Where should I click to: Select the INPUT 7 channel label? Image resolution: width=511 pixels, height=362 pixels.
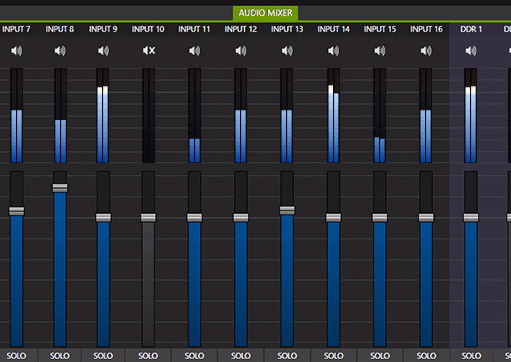pyautogui.click(x=16, y=29)
